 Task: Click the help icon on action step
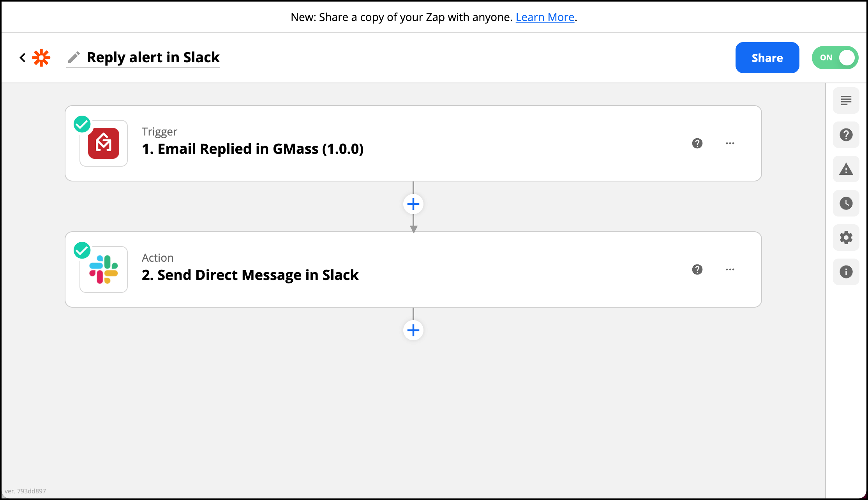coord(697,269)
